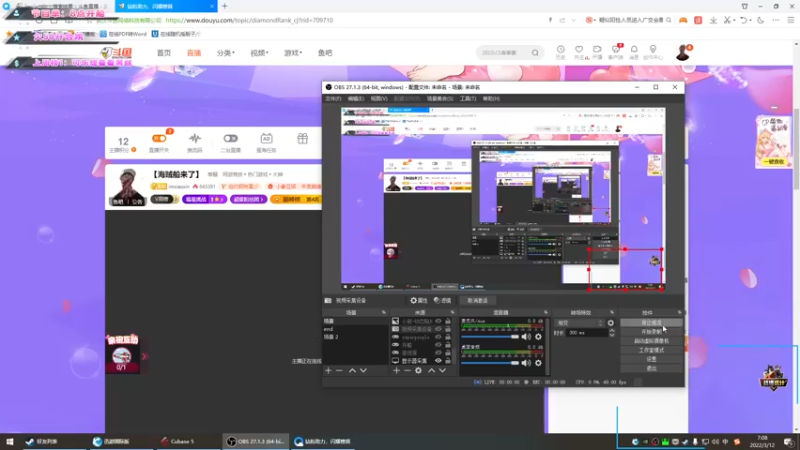Toggle the second-stream gray switch

click(231, 138)
